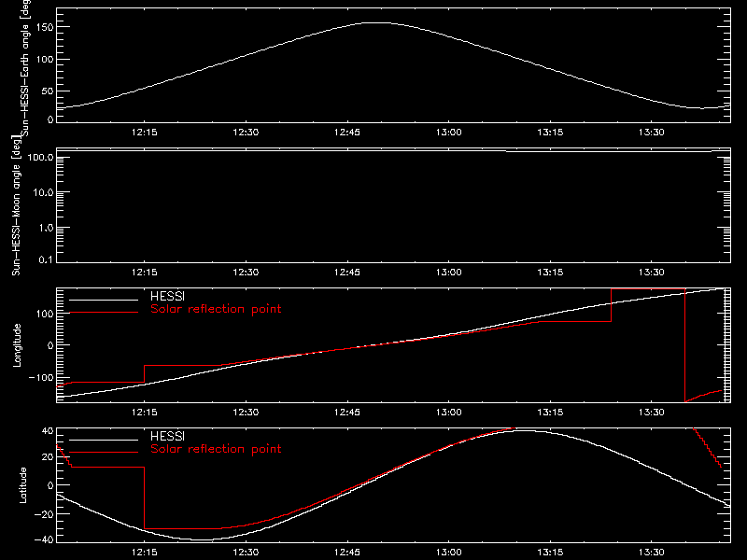Select HESSI legend label in Latitude plot
The height and width of the screenshot is (560, 747).
pyautogui.click(x=167, y=436)
